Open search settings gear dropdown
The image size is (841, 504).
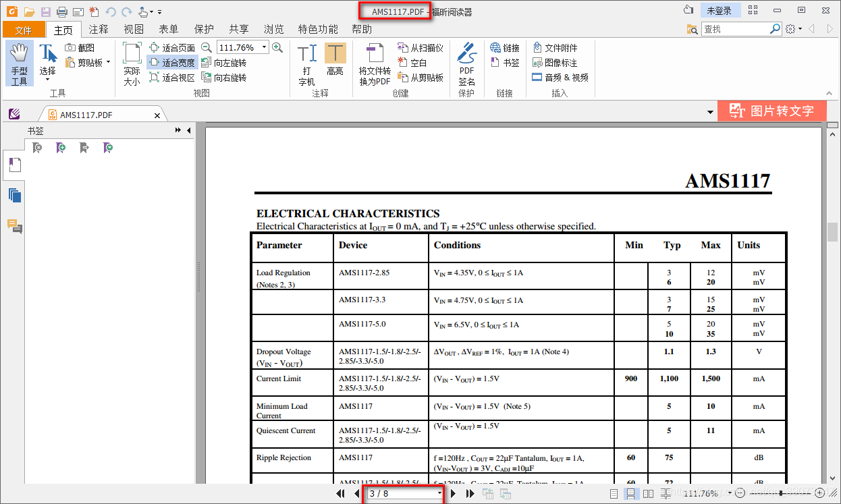click(794, 29)
